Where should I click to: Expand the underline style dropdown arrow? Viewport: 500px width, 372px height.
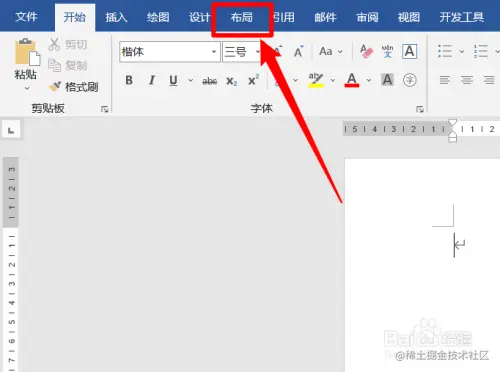[x=190, y=80]
